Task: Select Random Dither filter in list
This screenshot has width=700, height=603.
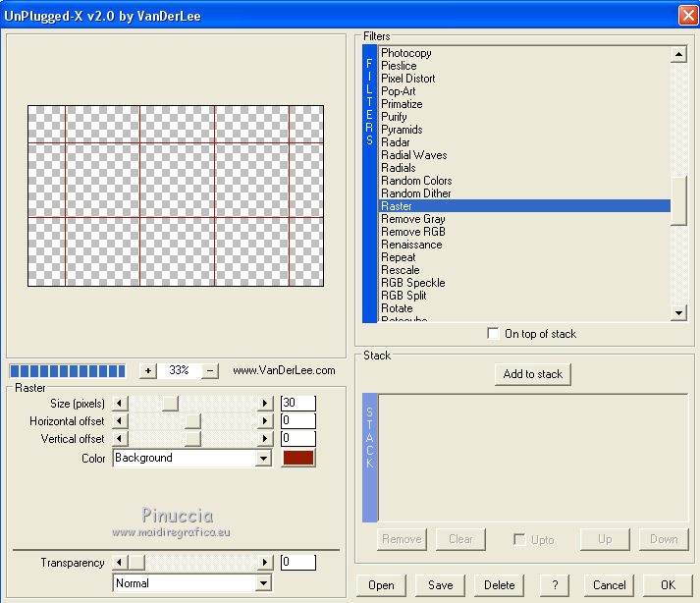Action: [x=415, y=193]
